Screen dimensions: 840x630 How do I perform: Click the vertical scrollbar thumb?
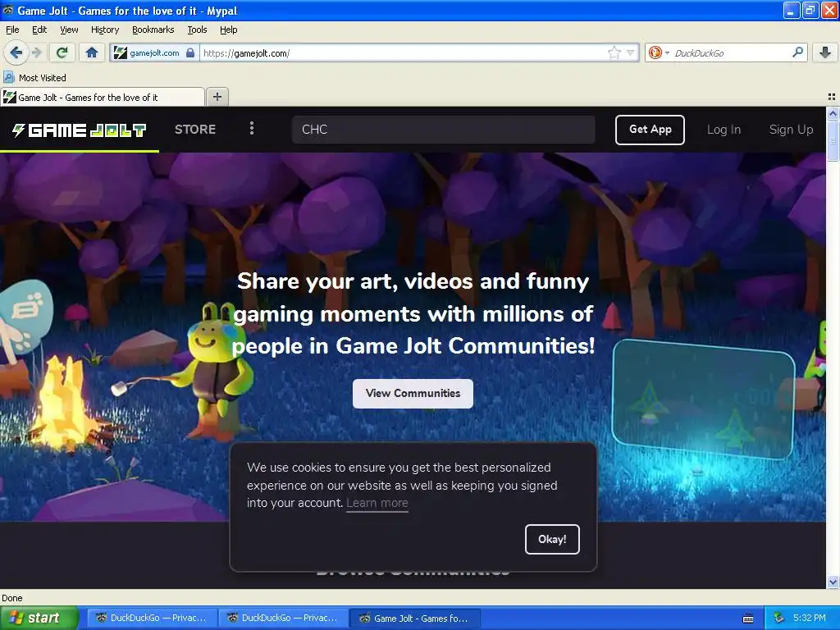click(833, 139)
